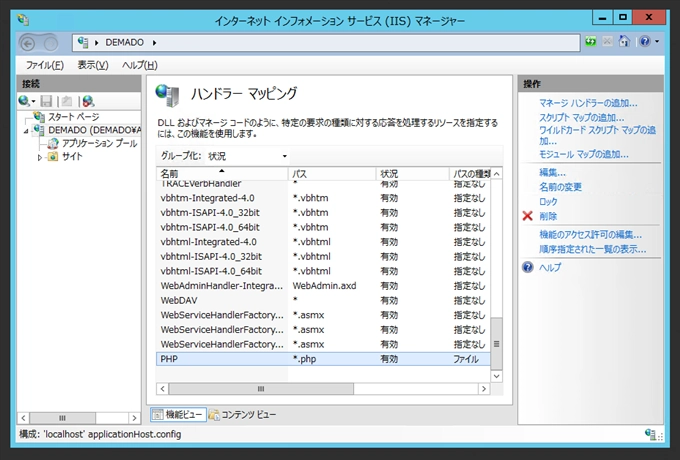This screenshot has height=460, width=680.
Task: Select アプリケーション プール in the tree
Action: coord(99,144)
